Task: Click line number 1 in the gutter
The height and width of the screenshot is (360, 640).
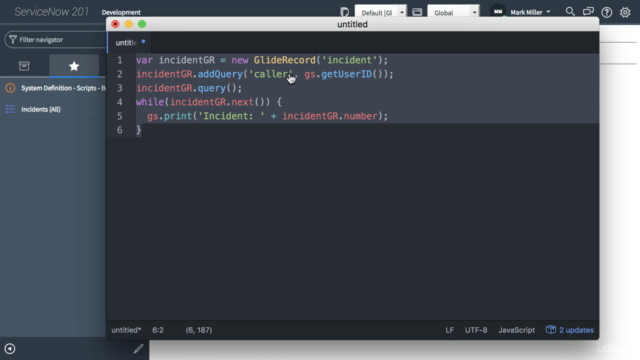Action: click(x=120, y=60)
